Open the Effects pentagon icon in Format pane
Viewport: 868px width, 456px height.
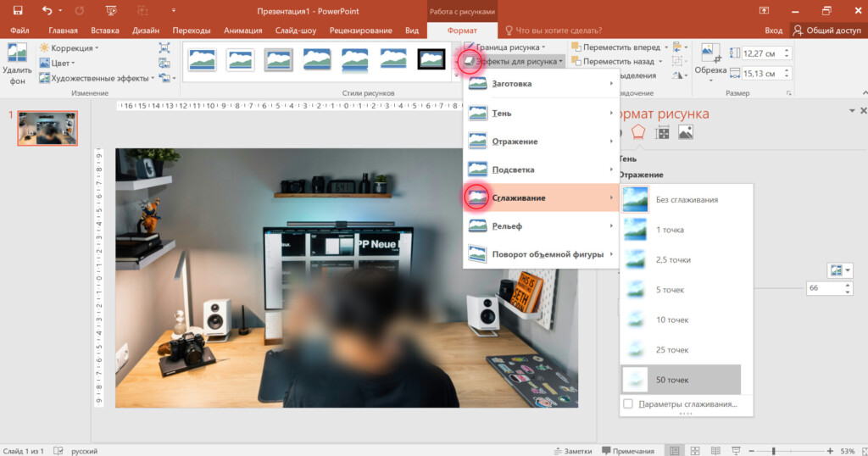tap(638, 132)
